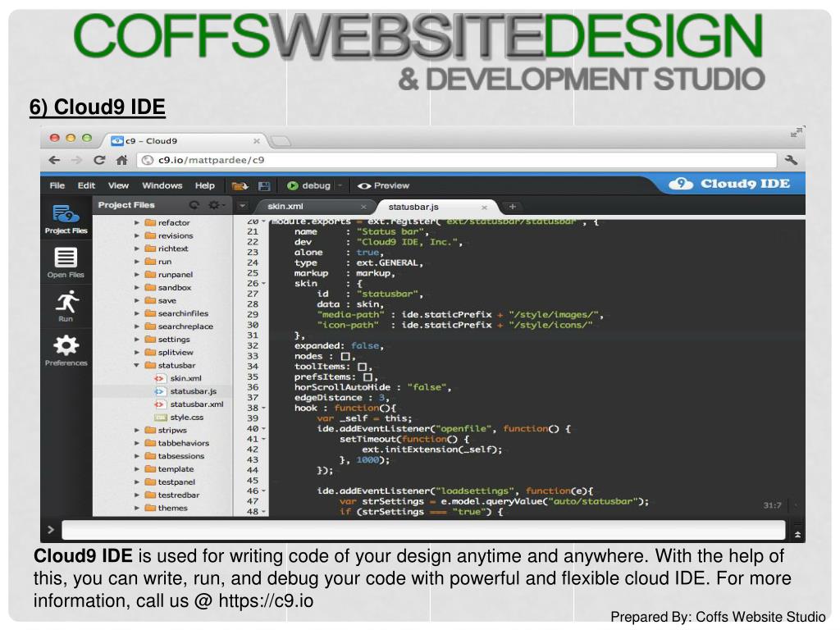Fold code at line 38 arrow
The height and width of the screenshot is (630, 840).
[x=263, y=409]
